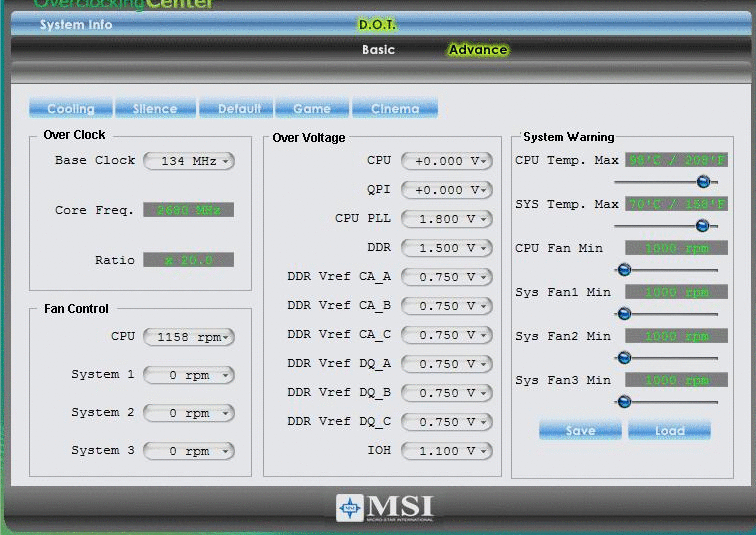Click the SYS Temp. Max value display
756x535 pixels.
(676, 204)
